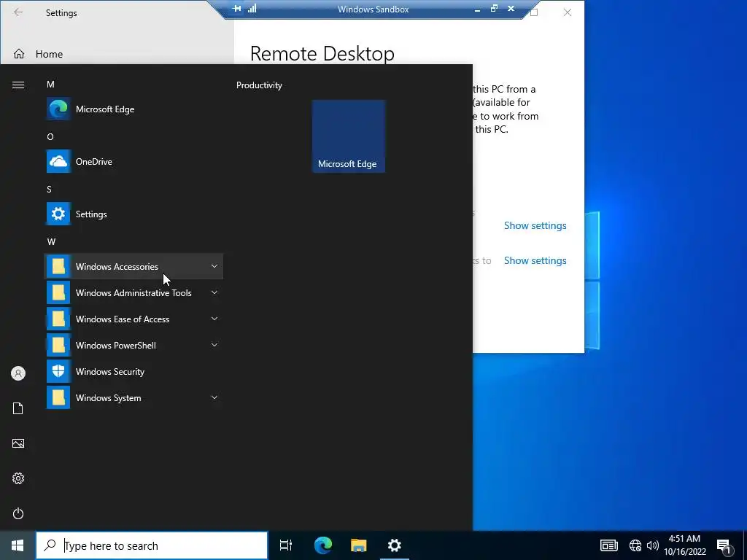Launch OneDrive from the Start menu list
The height and width of the screenshot is (560, 747).
[133, 161]
